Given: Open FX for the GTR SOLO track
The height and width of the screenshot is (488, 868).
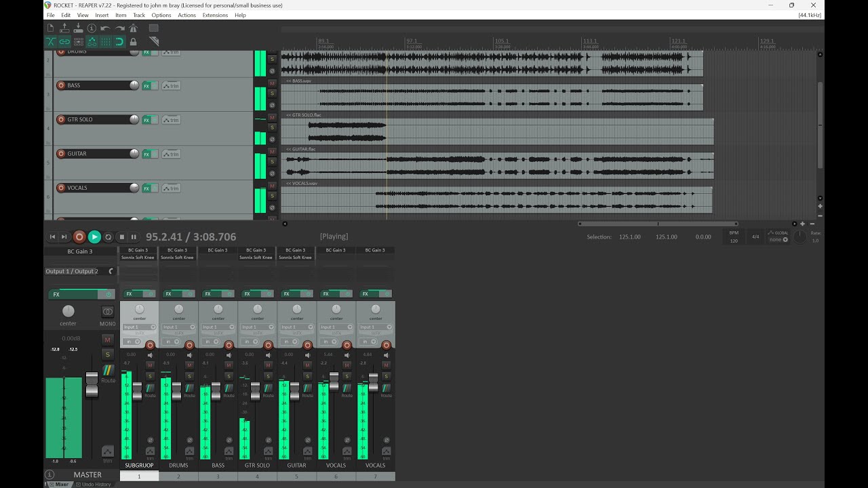Looking at the screenshot, I should [x=146, y=119].
